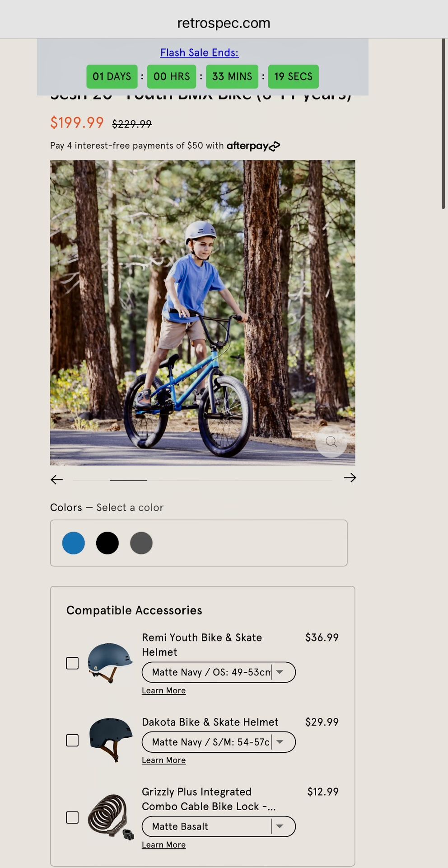
Task: Tick the Dakota Bike & Skate Helmet checkbox
Action: pos(72,740)
